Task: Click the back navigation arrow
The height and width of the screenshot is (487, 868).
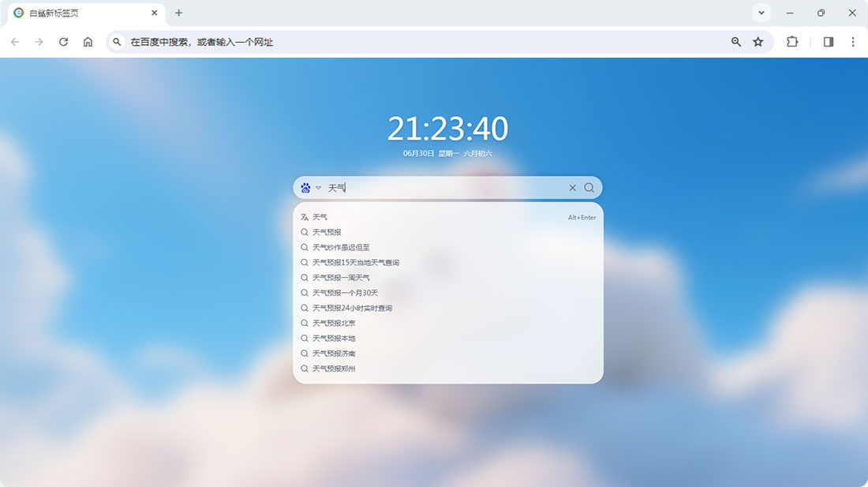Action: (x=15, y=42)
